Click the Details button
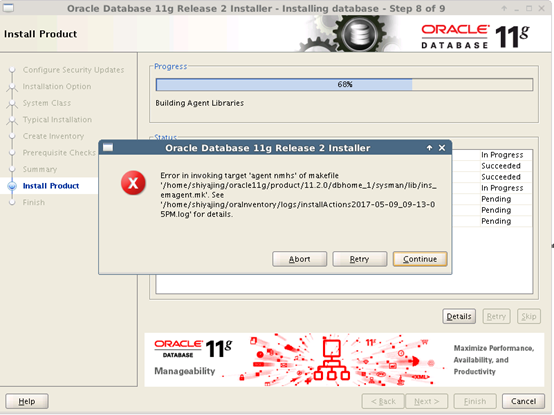554x415 pixels. coord(459,316)
